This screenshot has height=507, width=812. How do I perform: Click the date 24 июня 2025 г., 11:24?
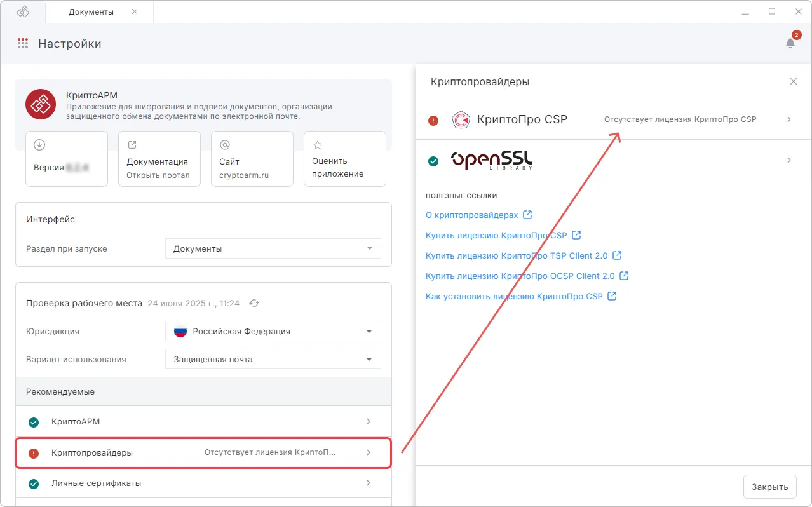[193, 304]
